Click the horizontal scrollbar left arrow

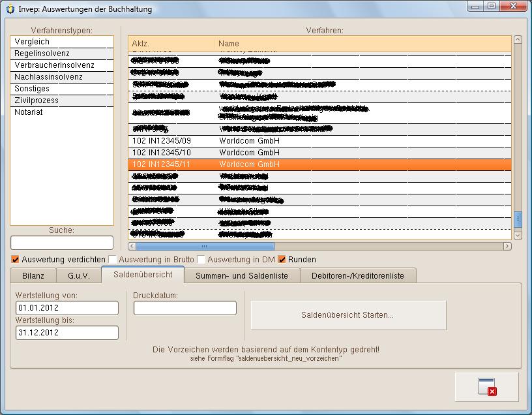point(132,246)
